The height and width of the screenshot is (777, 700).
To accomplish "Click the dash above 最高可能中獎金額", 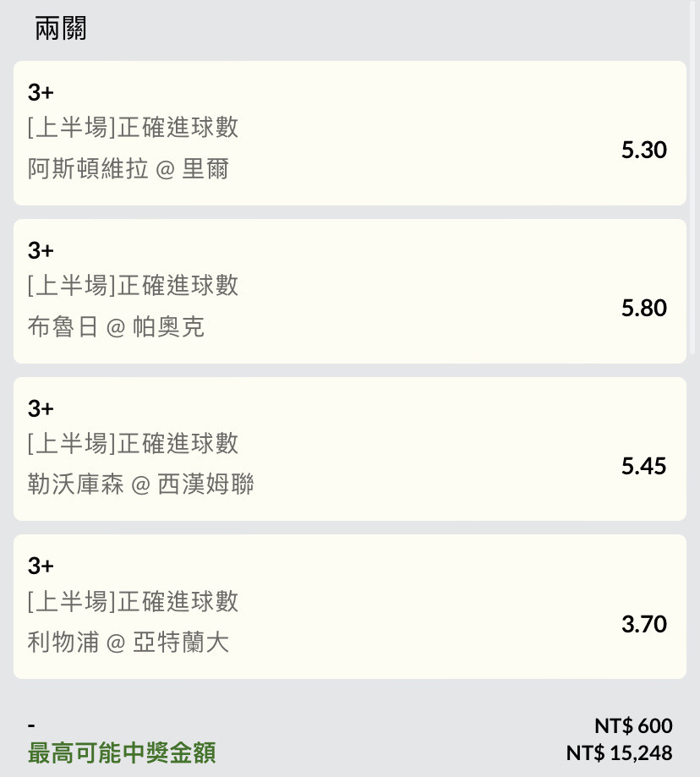I will pyautogui.click(x=31, y=726).
